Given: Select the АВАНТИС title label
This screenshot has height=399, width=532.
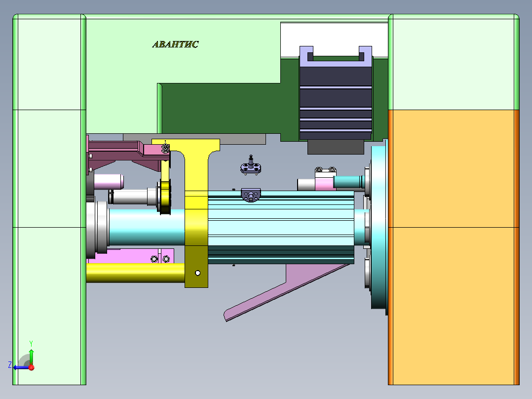Looking at the screenshot, I should 175,43.
